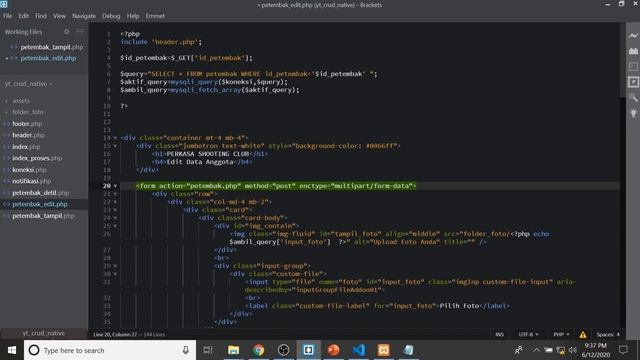Collapse the jumbotron div at line 15
This screenshot has width=640, height=360.
coord(115,146)
